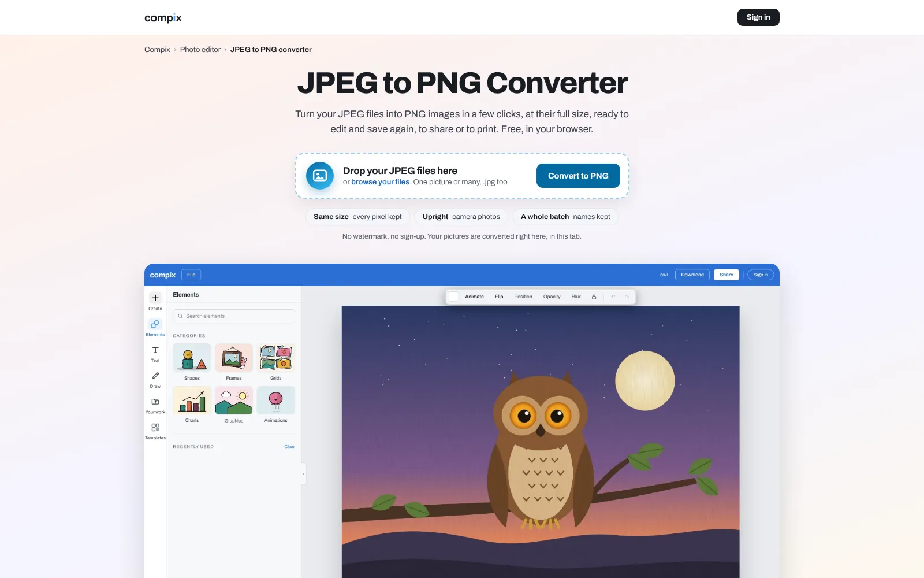The height and width of the screenshot is (578, 924).
Task: Open the Charts category thumbnail
Action: (192, 401)
